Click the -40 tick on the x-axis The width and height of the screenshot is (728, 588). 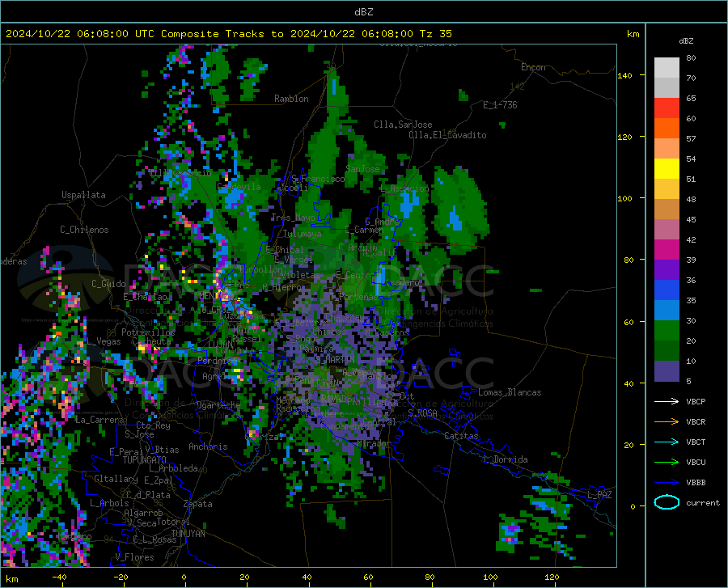[x=59, y=577]
